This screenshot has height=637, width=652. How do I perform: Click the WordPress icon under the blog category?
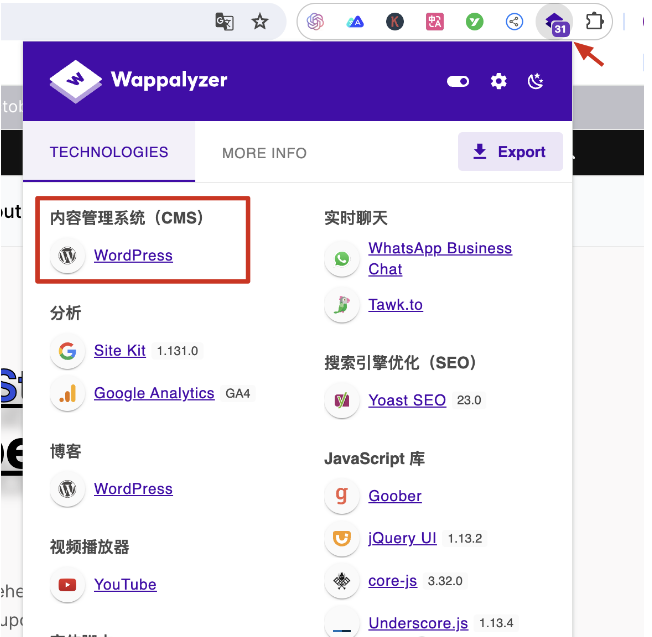pyautogui.click(x=67, y=489)
